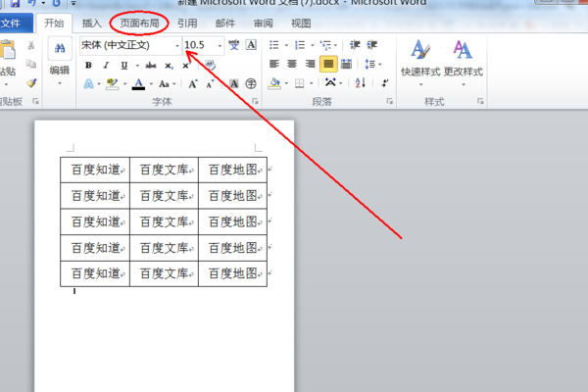Switch to the 引用 (References) tab
Viewport: 588px width, 392px height.
[187, 24]
